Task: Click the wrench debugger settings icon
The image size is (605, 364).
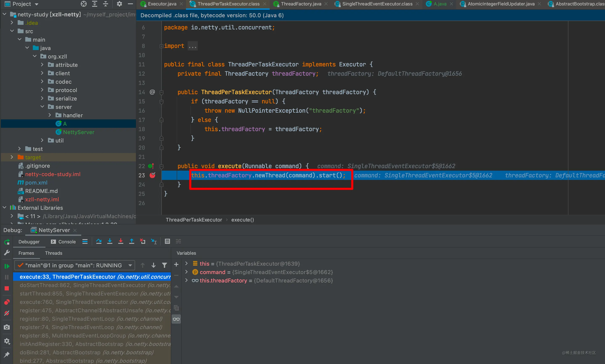Action: pyautogui.click(x=7, y=252)
